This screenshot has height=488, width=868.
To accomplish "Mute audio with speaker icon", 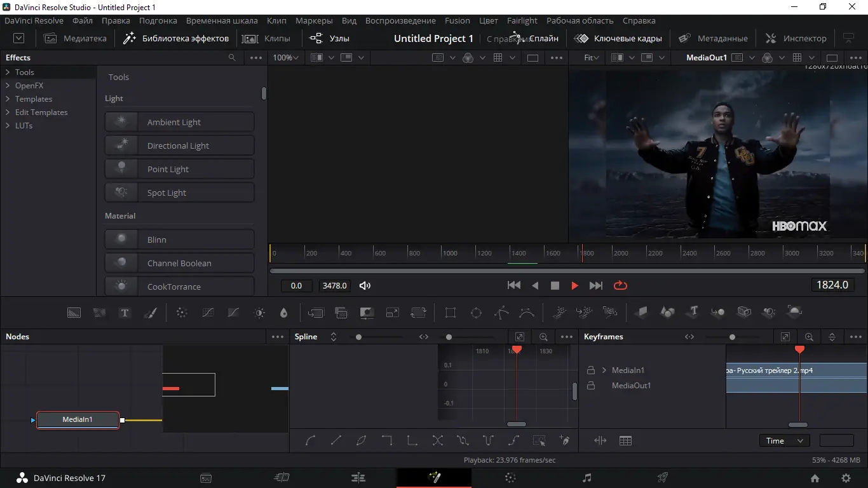I will pos(365,286).
